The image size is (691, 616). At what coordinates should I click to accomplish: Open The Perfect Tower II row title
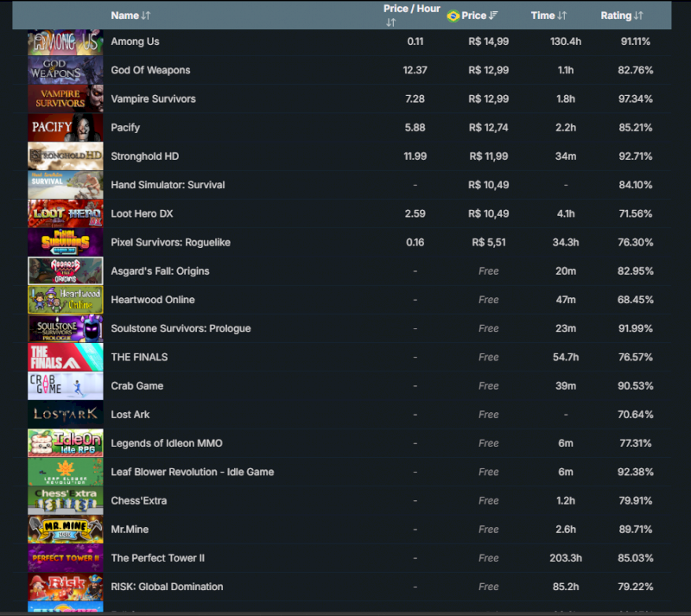click(157, 558)
